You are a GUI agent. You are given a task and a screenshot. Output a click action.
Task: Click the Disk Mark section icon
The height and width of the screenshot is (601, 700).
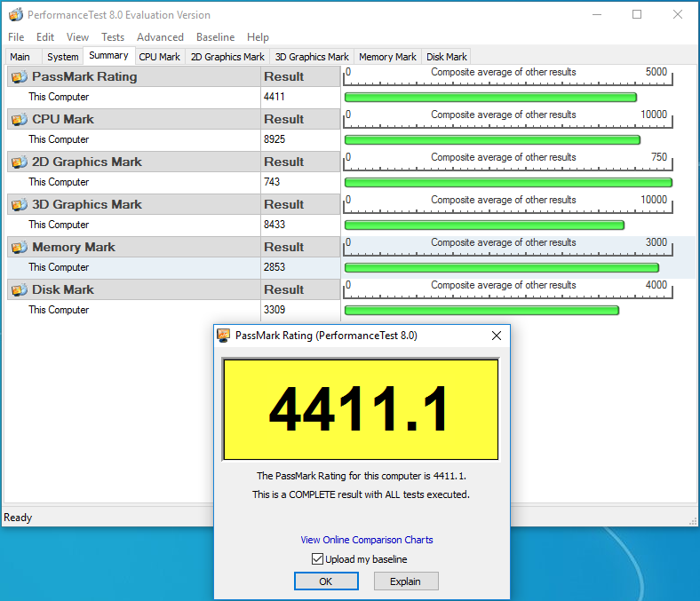(x=20, y=290)
